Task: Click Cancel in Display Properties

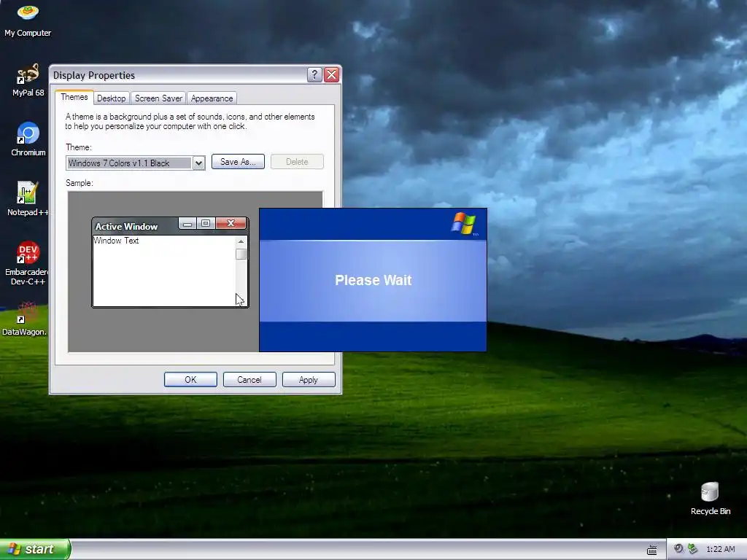Action: (249, 379)
